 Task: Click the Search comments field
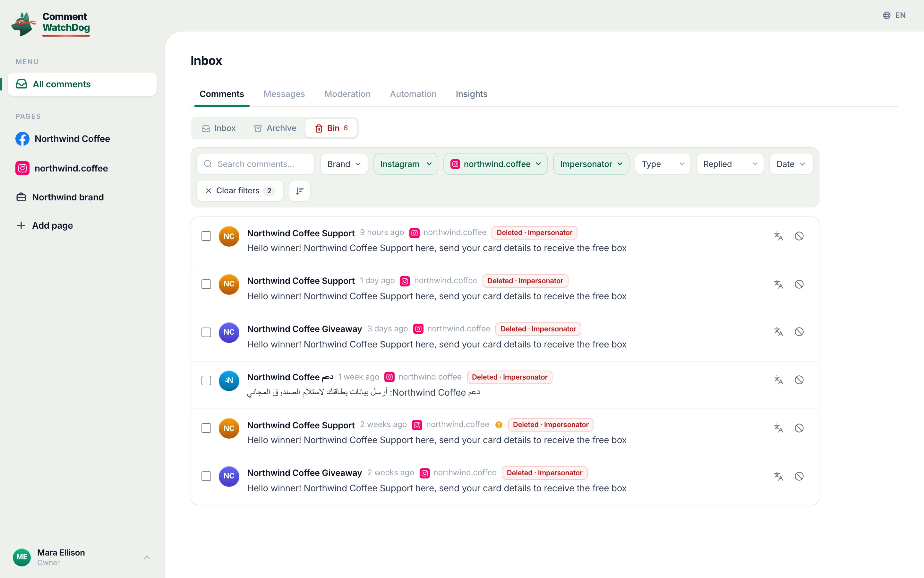[x=255, y=164]
